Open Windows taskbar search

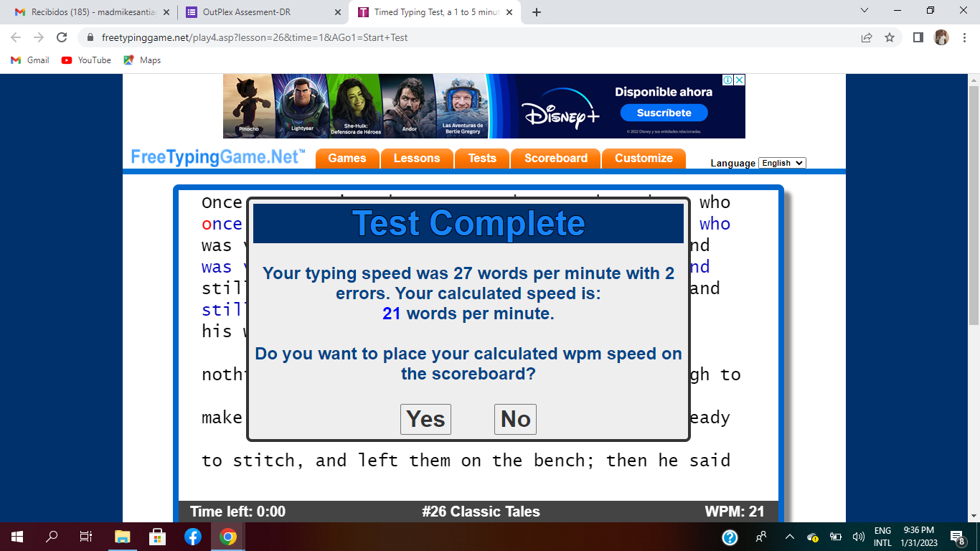[52, 537]
